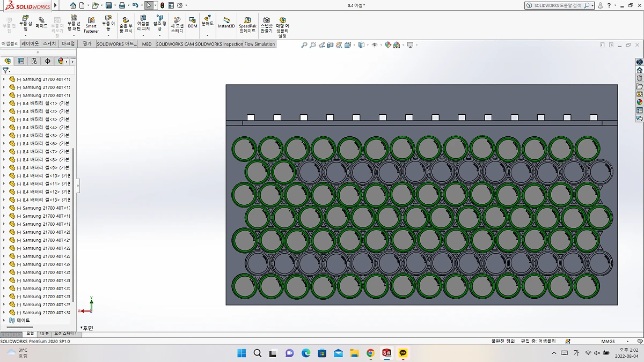Image resolution: width=644 pixels, height=362 pixels.
Task: Select the 메이트 Mate tool
Action: tap(41, 23)
